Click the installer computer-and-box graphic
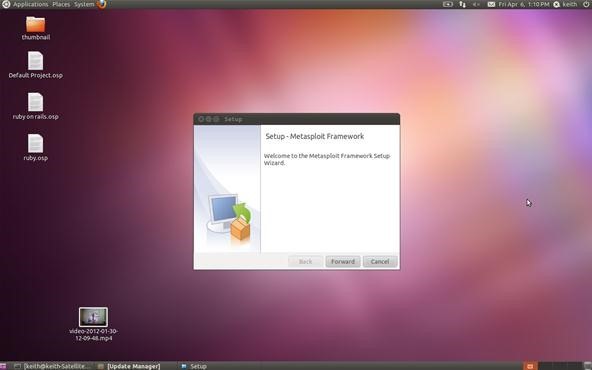Screen dimensions: 592x370 [x=229, y=217]
